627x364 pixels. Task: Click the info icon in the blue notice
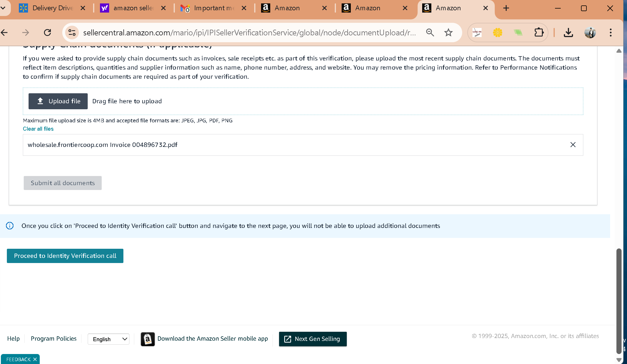tap(10, 226)
